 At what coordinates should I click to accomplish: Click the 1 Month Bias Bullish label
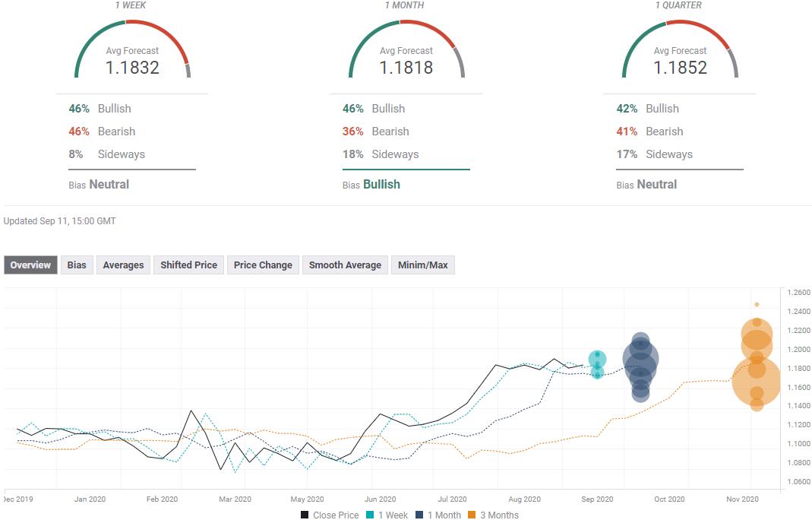[x=371, y=185]
